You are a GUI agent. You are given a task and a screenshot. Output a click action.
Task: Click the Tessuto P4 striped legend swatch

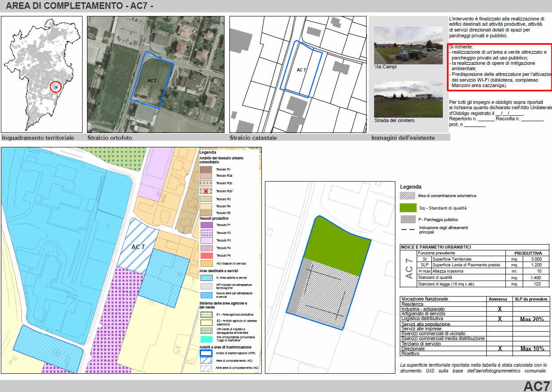click(206, 248)
